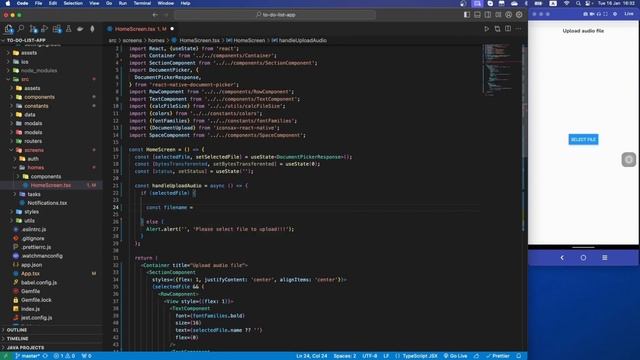Click Go Live in the status bar
This screenshot has height=360, width=640.
456,356
